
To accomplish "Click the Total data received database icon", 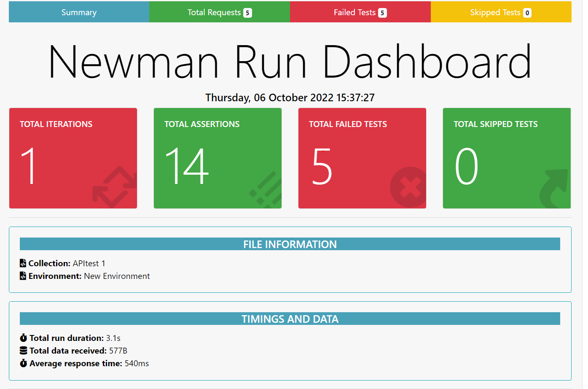I will pos(24,351).
